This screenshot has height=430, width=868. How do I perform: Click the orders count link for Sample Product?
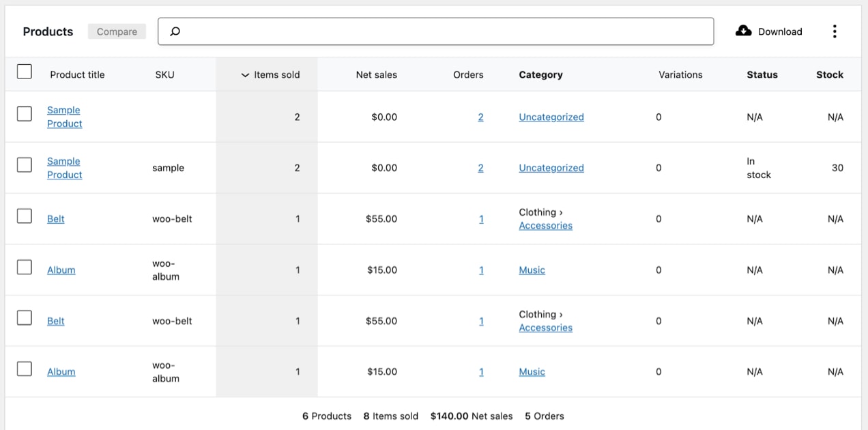pos(481,117)
